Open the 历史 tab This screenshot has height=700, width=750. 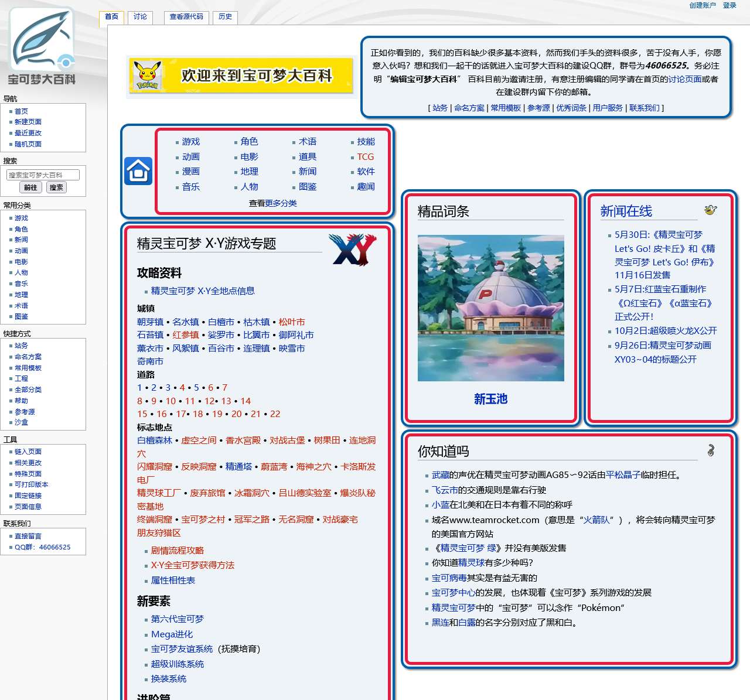[x=225, y=17]
